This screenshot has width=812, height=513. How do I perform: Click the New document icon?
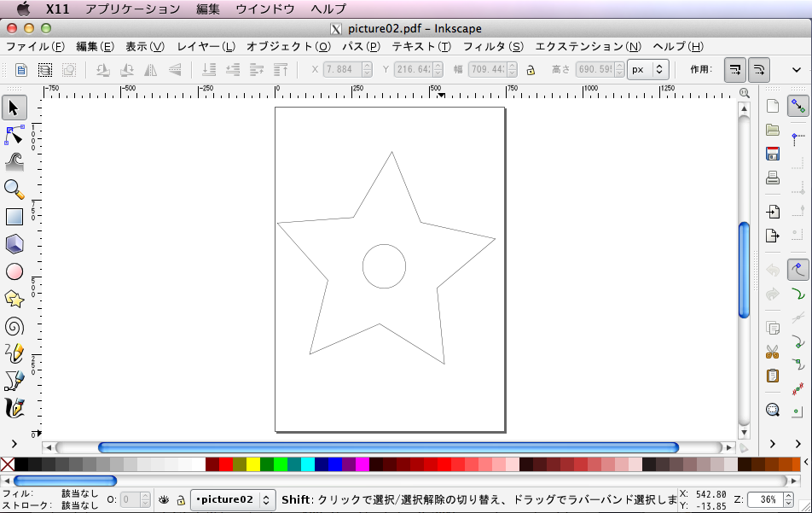click(772, 106)
